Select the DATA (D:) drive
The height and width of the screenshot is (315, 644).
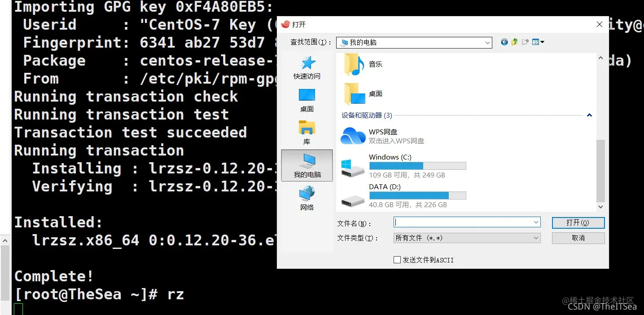[x=403, y=195]
